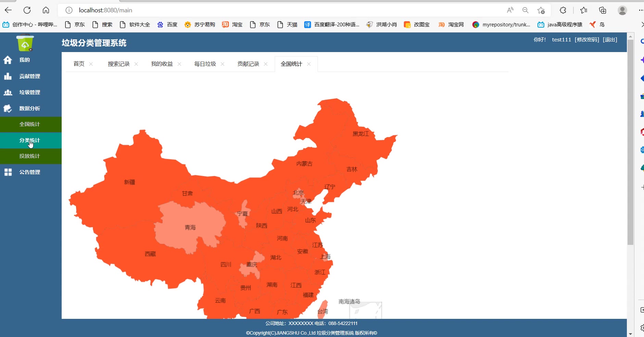Click the [修改密码] link
This screenshot has width=644, height=337.
point(587,40)
